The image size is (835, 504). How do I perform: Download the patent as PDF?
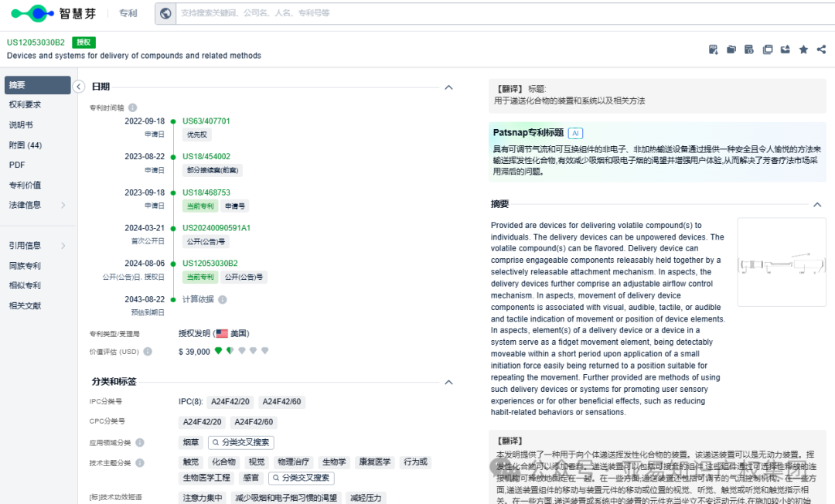[x=713, y=49]
